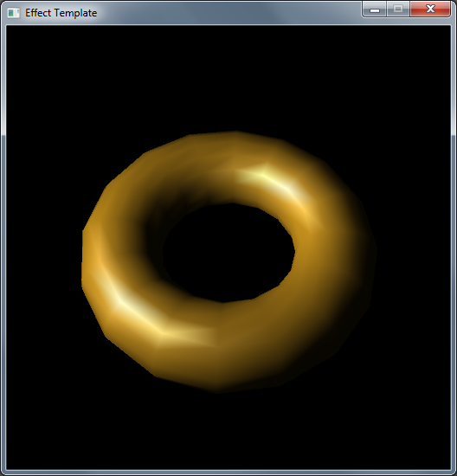Click the empty middle area of the title bar
The width and height of the screenshot is (457, 476).
click(228, 13)
